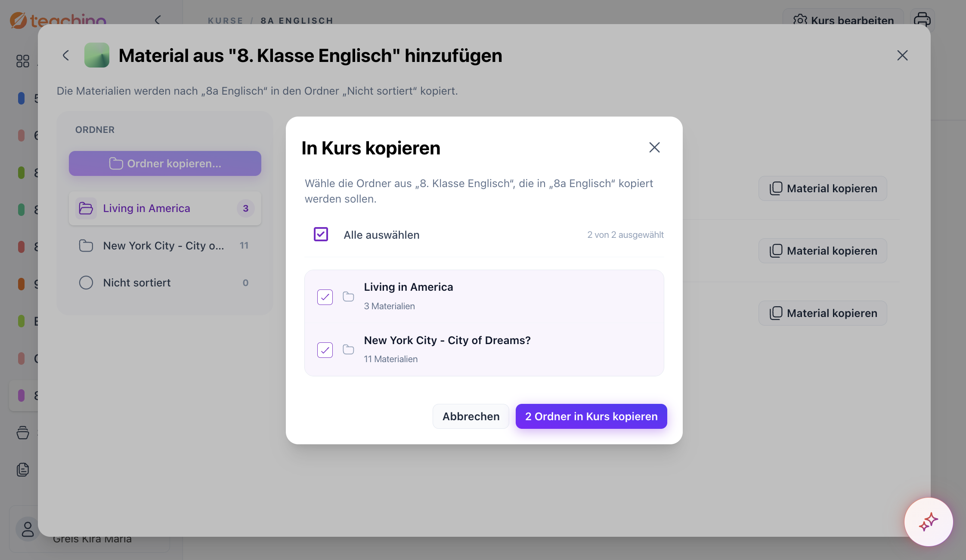Open the user profile avatar icon
Image resolution: width=966 pixels, height=560 pixels.
(x=28, y=529)
